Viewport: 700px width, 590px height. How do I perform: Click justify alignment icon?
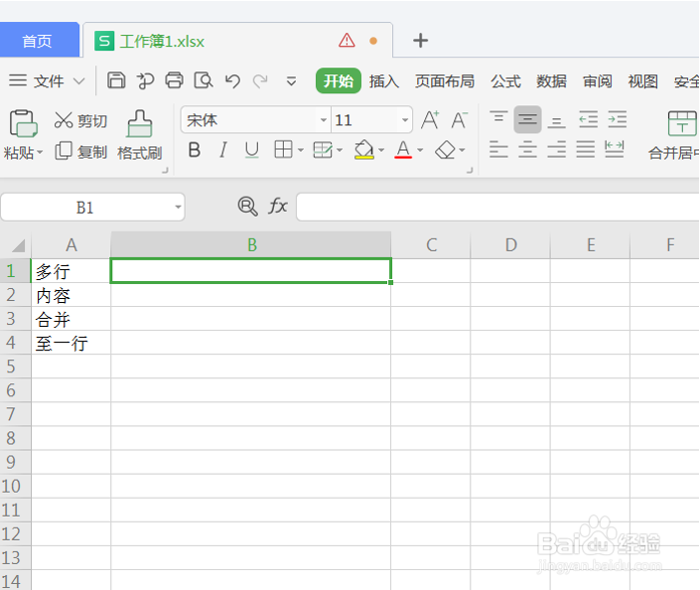click(585, 149)
